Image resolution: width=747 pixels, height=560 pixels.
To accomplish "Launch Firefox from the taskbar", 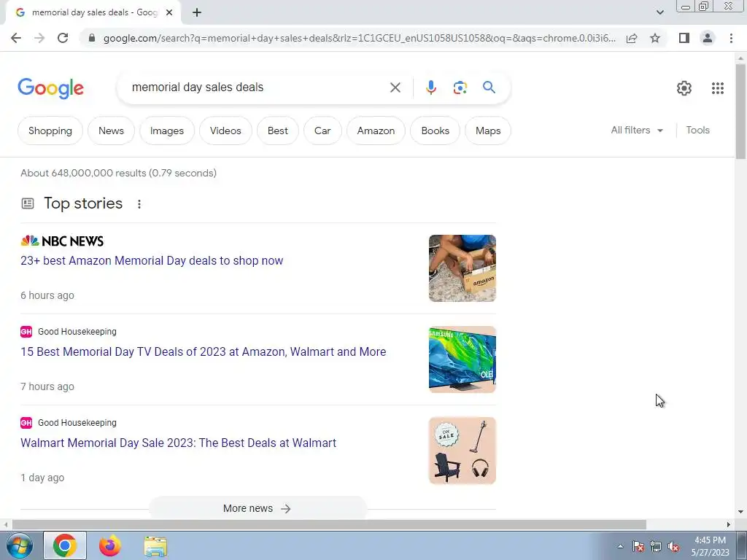I will coord(109,545).
